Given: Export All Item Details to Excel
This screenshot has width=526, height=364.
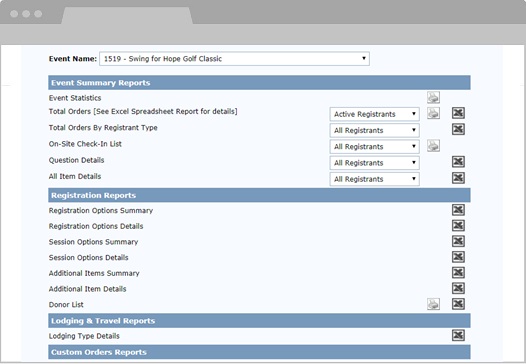Looking at the screenshot, I should (458, 178).
